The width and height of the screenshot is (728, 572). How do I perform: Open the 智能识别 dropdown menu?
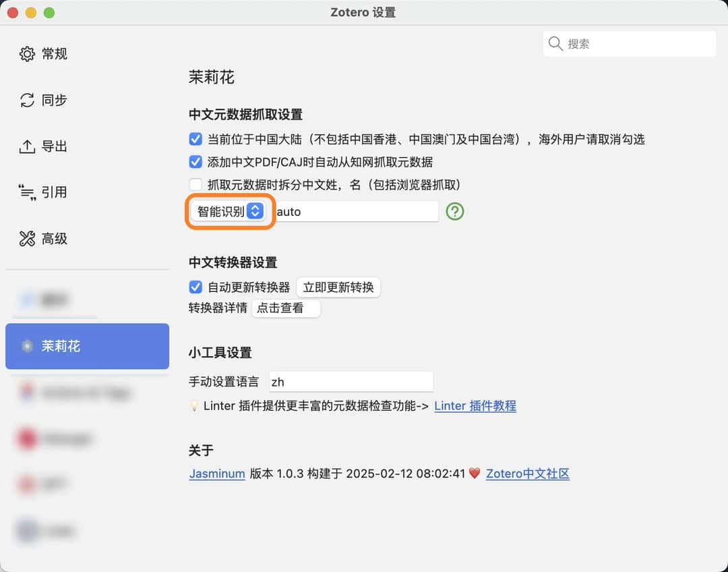[x=229, y=211]
